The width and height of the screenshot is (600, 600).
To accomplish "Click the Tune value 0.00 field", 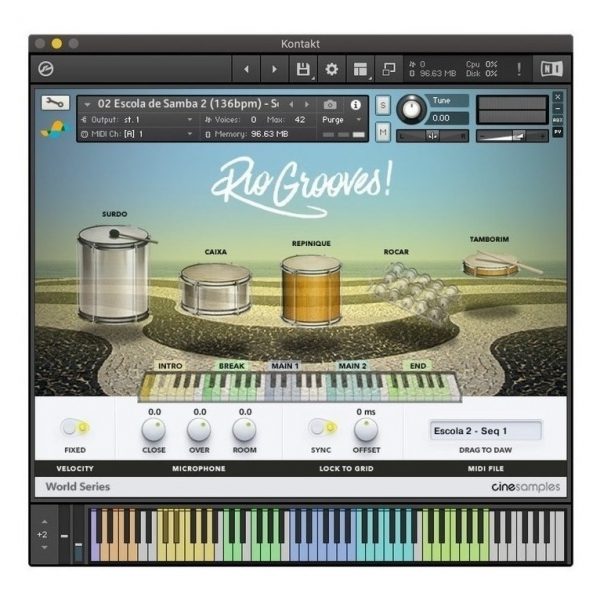I will pos(448,118).
